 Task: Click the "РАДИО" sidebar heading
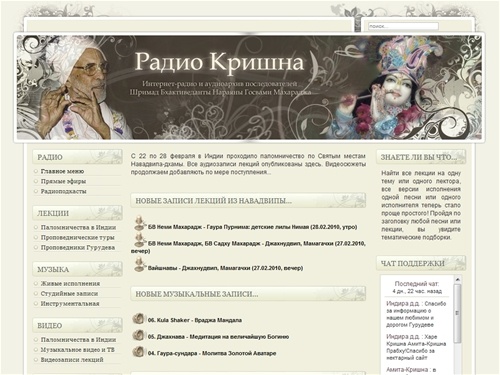[77, 157]
